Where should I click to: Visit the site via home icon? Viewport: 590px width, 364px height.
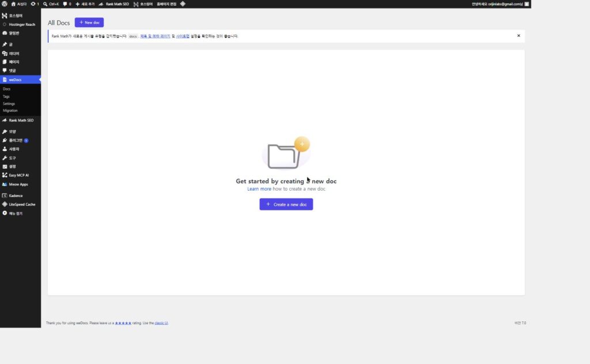click(x=19, y=4)
